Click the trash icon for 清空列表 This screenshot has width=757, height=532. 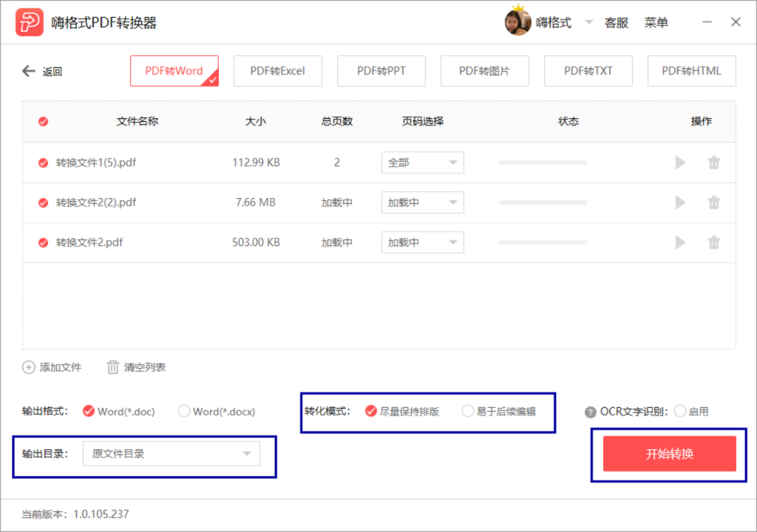112,367
